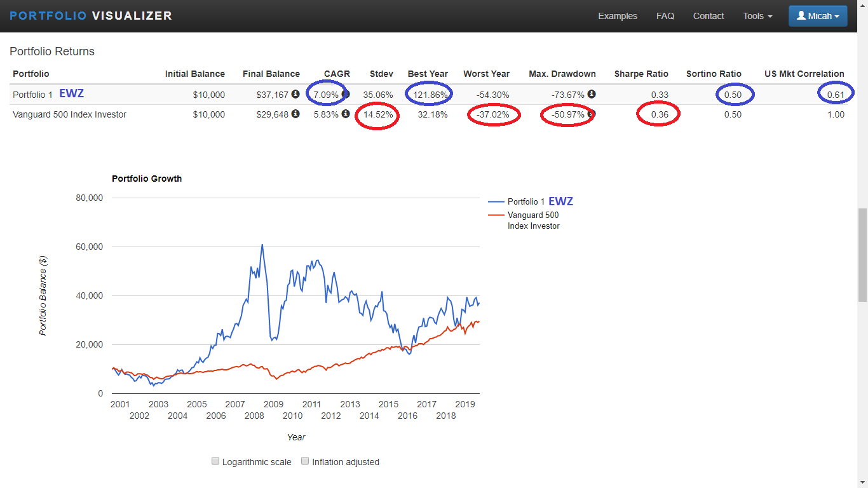868x488 pixels.
Task: Enable the Logarithmic scale checkbox
Action: [215, 461]
